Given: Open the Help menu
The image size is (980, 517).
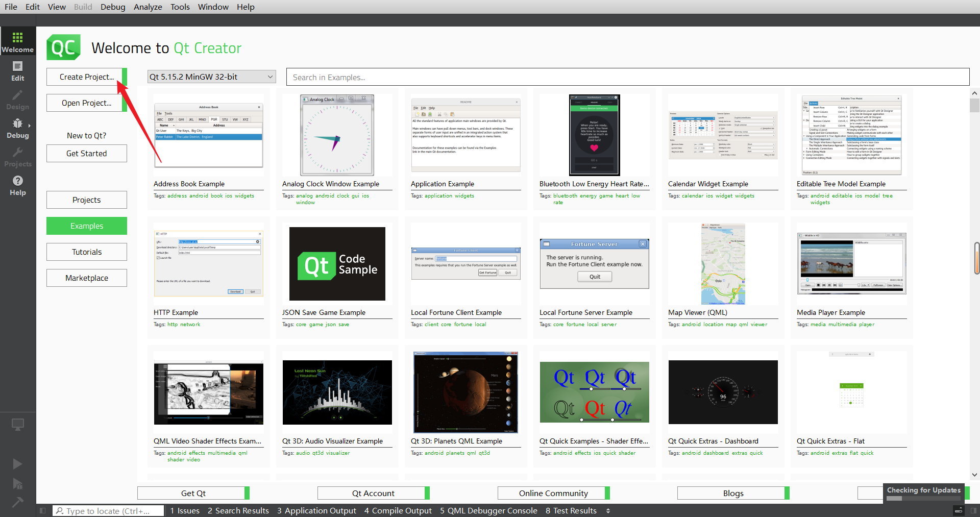Looking at the screenshot, I should 246,7.
